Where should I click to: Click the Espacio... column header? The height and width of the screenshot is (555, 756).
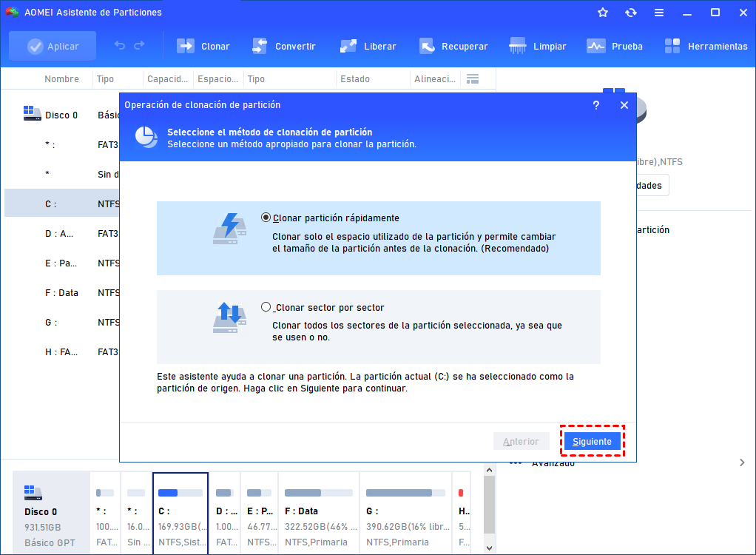pos(218,79)
